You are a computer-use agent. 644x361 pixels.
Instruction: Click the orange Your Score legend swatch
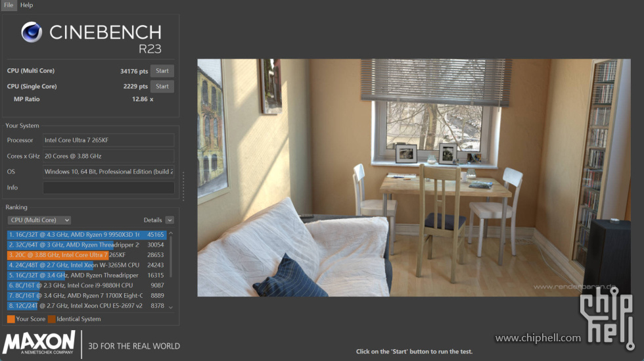pos(11,319)
